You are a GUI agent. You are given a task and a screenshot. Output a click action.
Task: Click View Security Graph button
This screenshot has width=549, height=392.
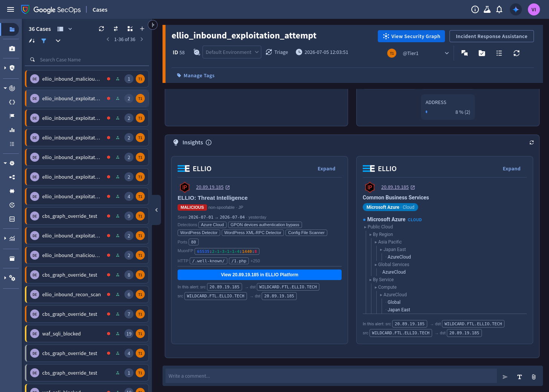coord(411,36)
